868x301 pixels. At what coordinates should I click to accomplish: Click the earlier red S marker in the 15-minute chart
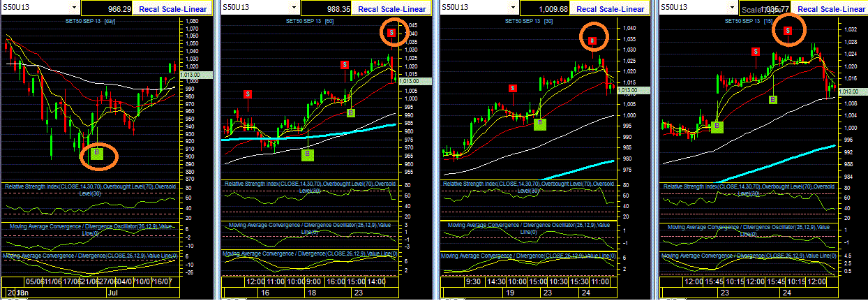(756, 51)
